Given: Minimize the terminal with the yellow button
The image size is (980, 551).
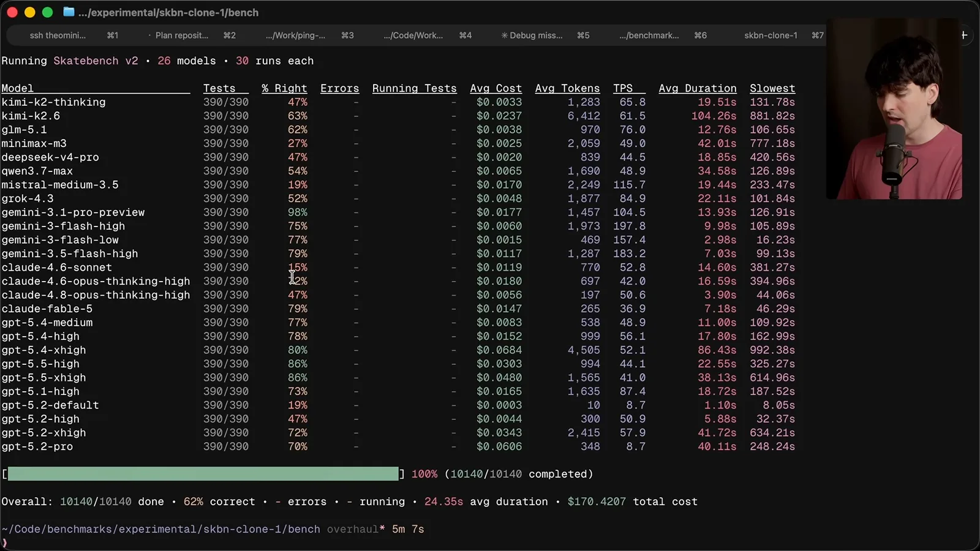Looking at the screenshot, I should tap(29, 12).
